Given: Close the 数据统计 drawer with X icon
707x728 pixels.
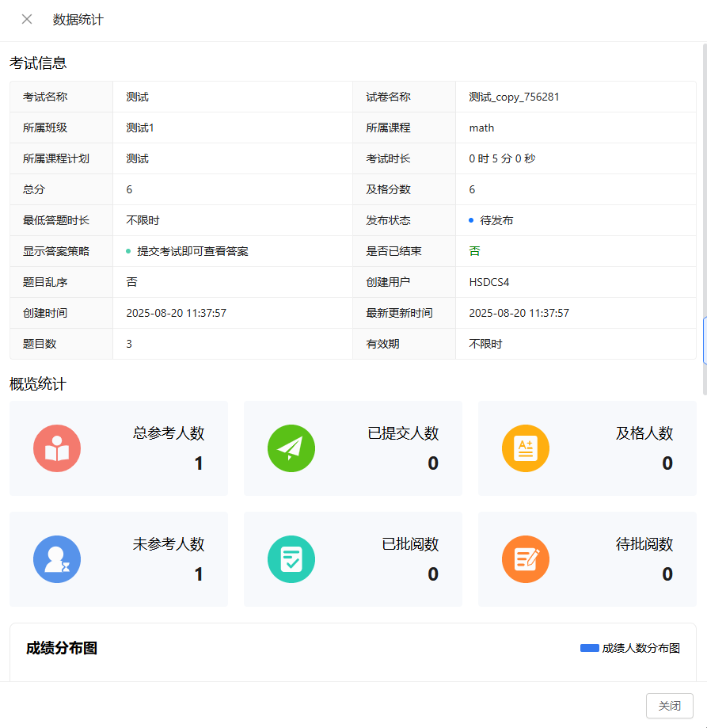Looking at the screenshot, I should (x=27, y=20).
